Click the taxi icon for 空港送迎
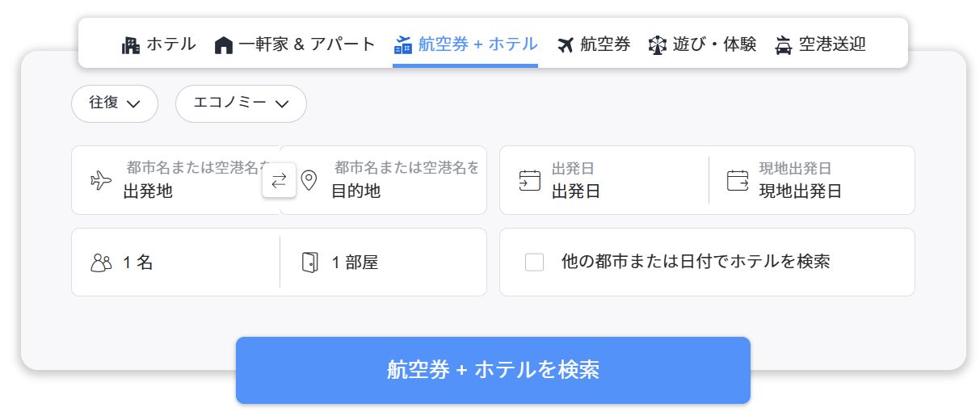Image resolution: width=980 pixels, height=416 pixels. [x=783, y=45]
